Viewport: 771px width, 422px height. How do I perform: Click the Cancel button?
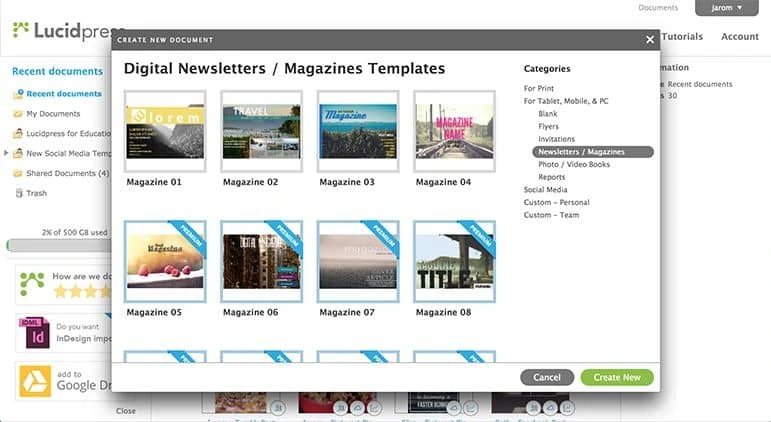point(547,378)
